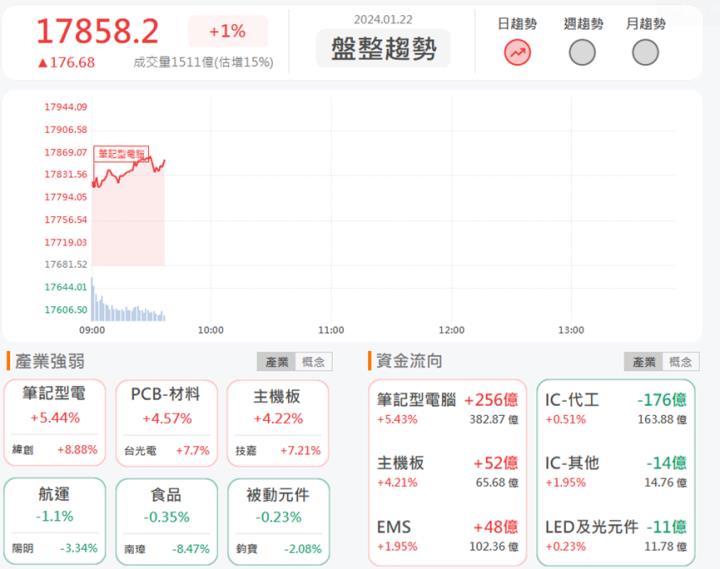Open the 主機板 +4.22% sector card

click(277, 422)
